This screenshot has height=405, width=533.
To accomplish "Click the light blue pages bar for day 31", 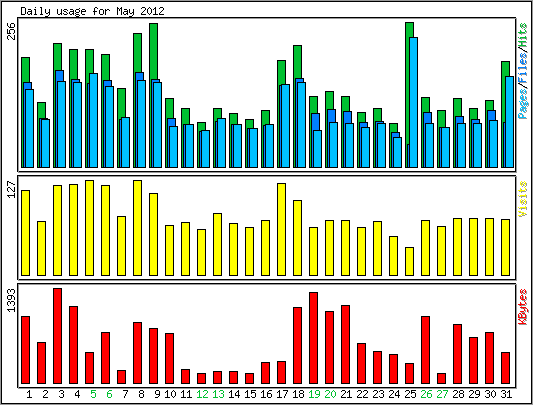I will point(510,122).
